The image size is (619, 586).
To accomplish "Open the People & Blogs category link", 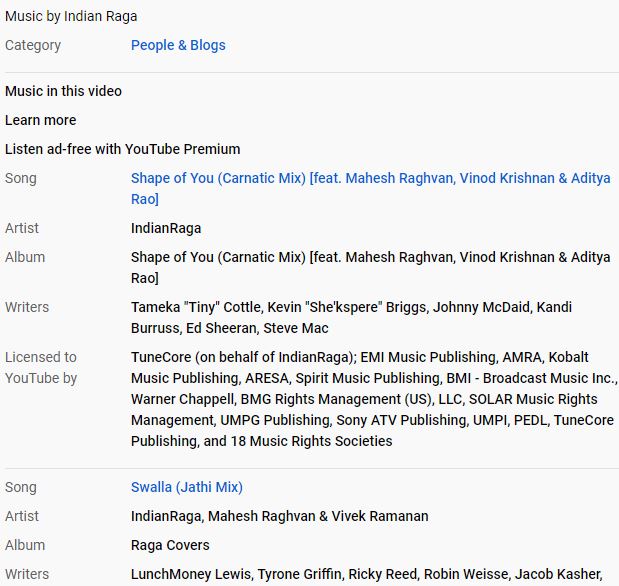I will click(178, 45).
